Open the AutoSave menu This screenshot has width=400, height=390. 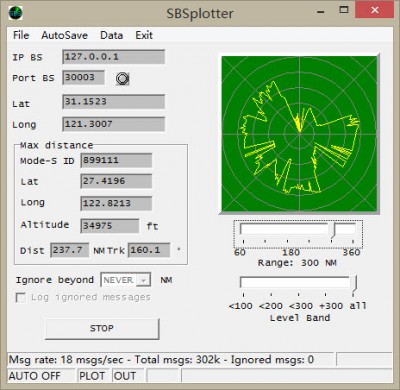tap(64, 35)
